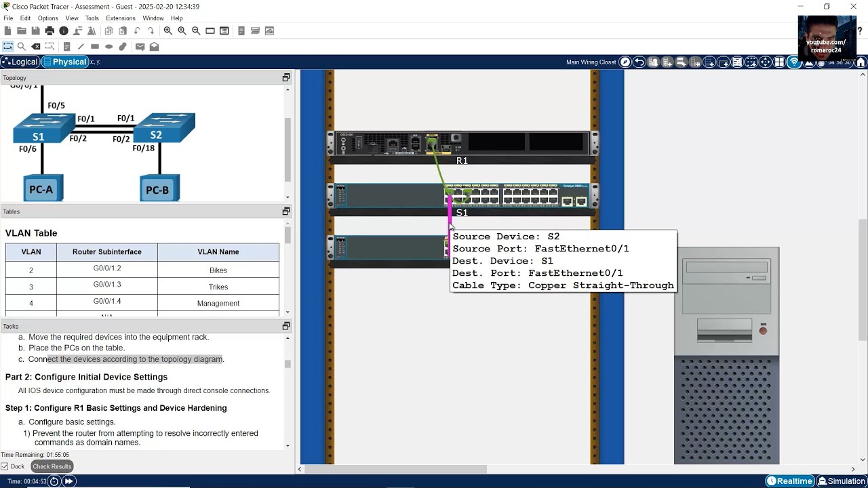Click the Tasks panel vertical scrollbar
Screen dimensions: 868x488
288,364
